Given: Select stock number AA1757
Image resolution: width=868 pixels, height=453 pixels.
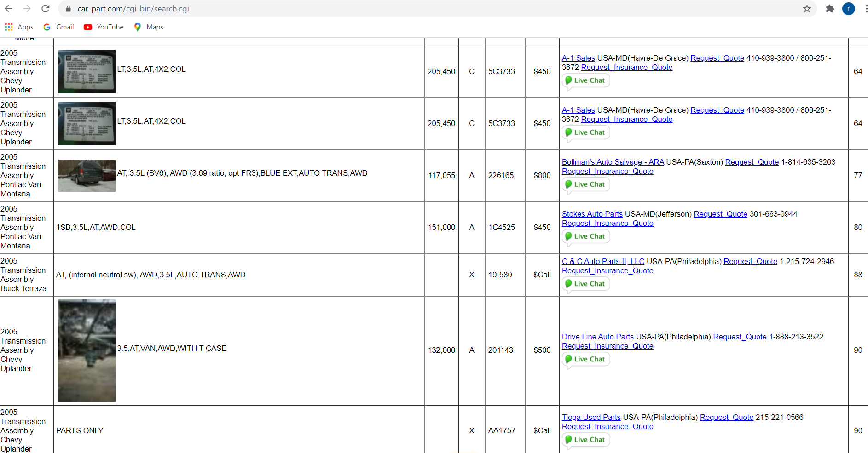Looking at the screenshot, I should 502,430.
